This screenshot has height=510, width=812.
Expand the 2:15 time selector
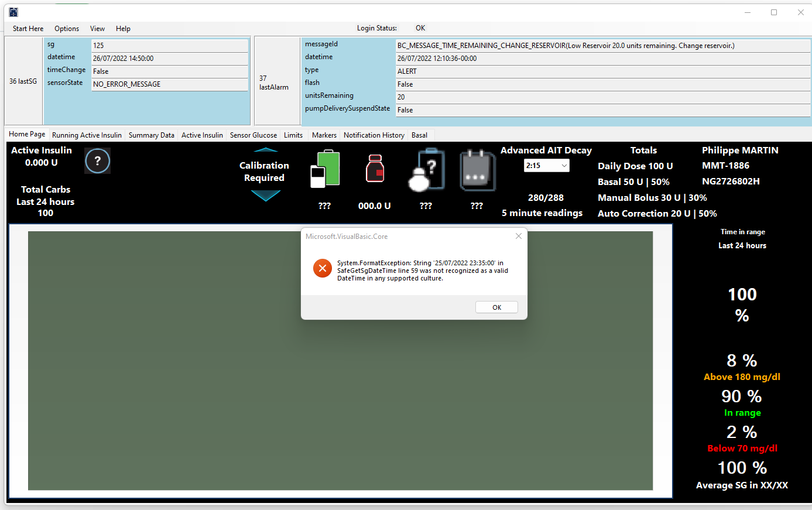[x=546, y=165]
